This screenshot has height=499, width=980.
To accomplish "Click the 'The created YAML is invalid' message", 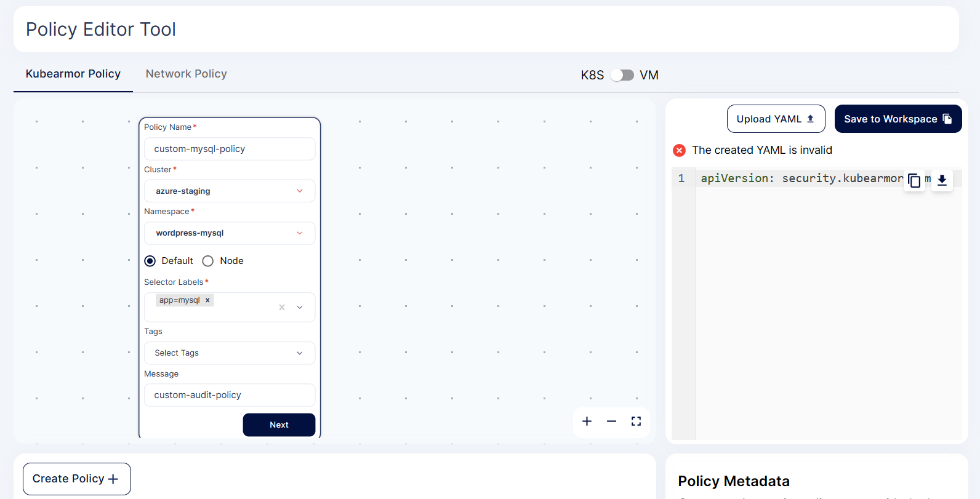I will (x=762, y=150).
